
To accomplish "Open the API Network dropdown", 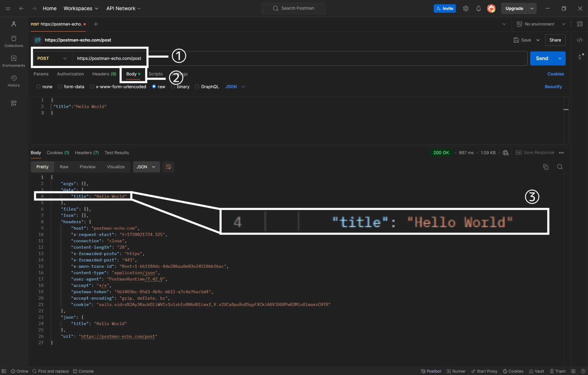I will coord(124,8).
